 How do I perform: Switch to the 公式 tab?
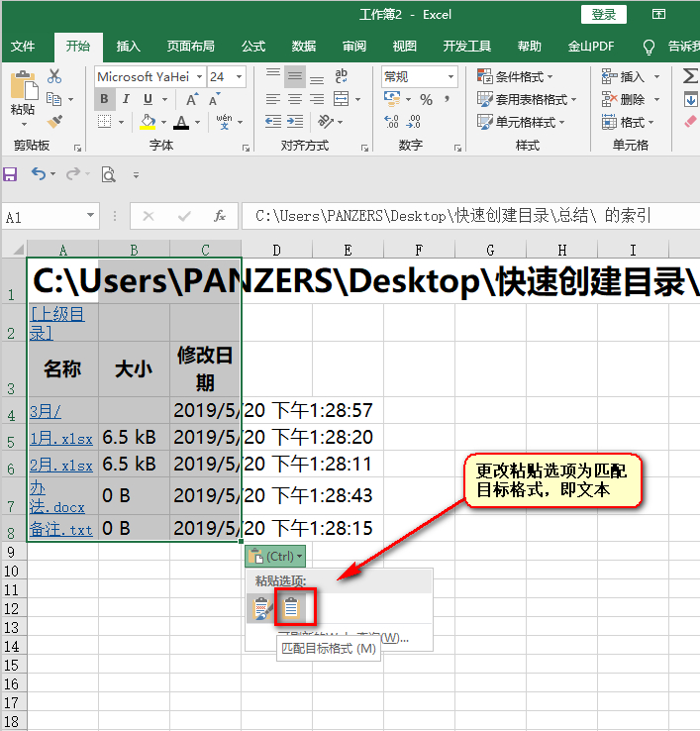tap(253, 47)
